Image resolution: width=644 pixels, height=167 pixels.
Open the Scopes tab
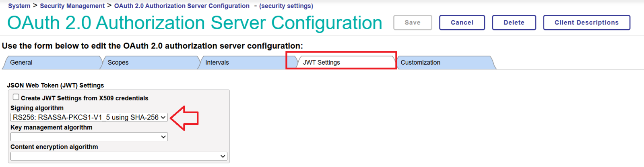pyautogui.click(x=118, y=63)
